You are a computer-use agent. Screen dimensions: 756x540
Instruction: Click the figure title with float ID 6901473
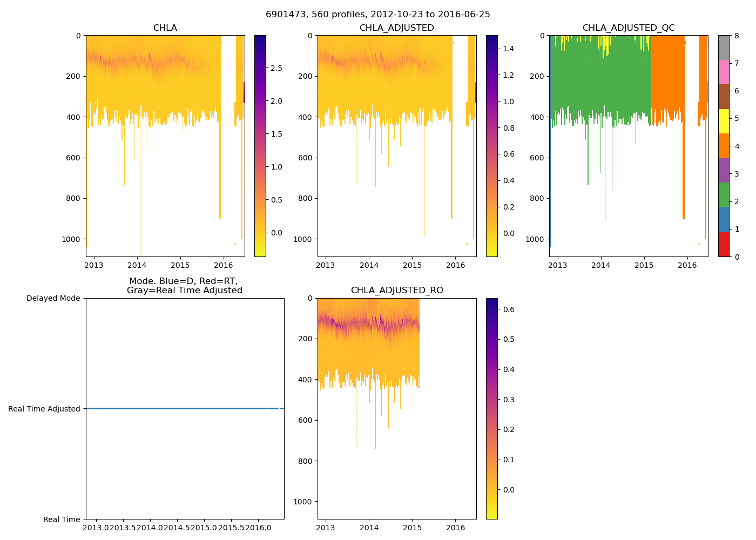click(x=377, y=15)
